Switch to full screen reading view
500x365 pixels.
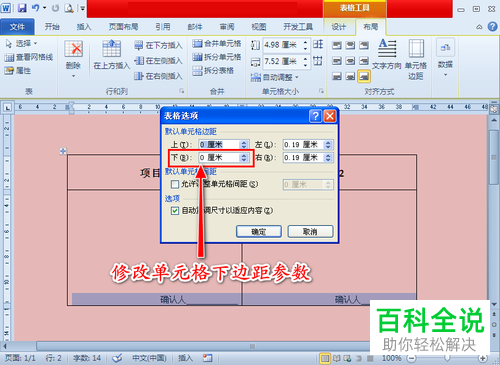pyautogui.click(x=337, y=358)
